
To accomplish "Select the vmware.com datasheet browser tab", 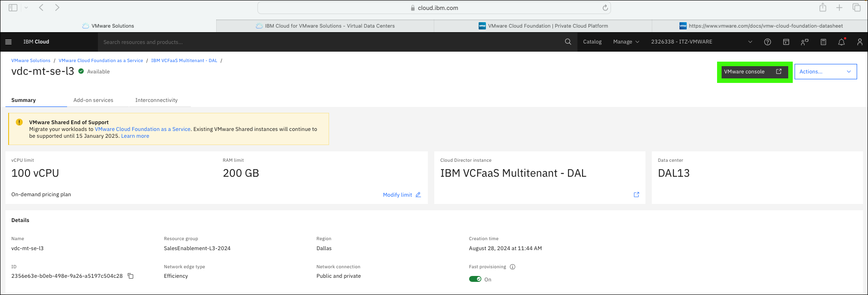I will 760,26.
